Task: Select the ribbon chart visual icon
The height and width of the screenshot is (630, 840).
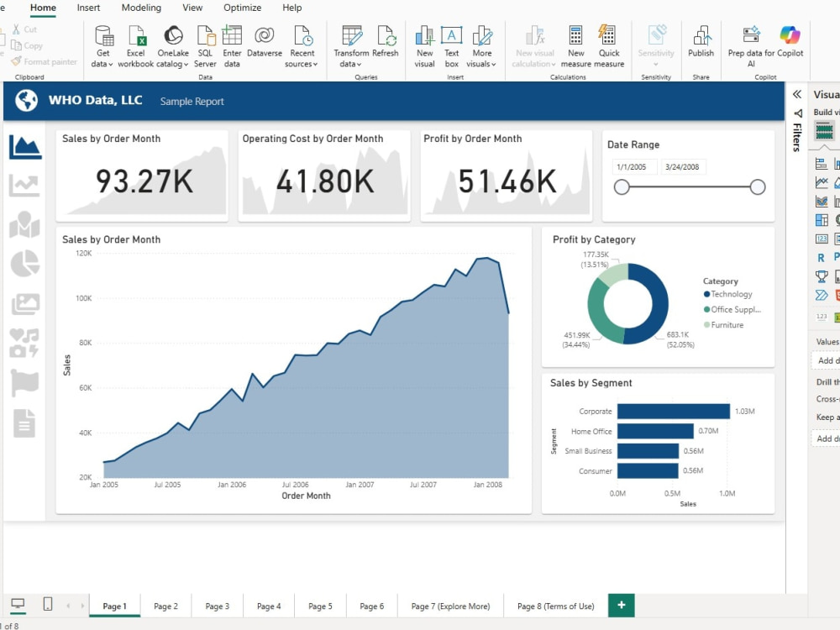Action: click(x=822, y=202)
